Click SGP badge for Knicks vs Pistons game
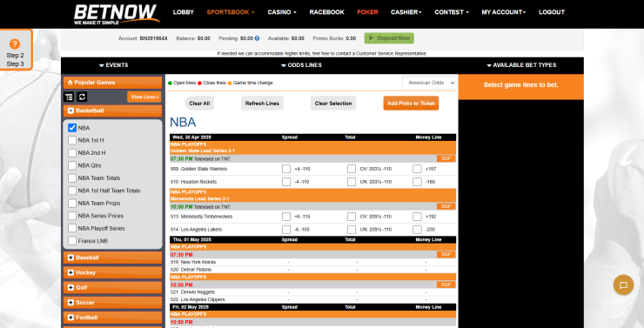644x328 pixels. click(446, 255)
